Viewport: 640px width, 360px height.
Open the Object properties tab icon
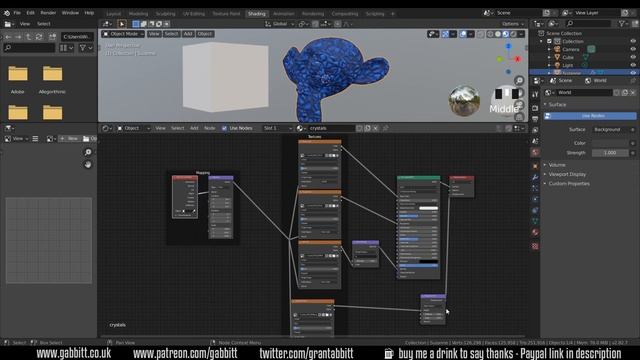pos(535,166)
